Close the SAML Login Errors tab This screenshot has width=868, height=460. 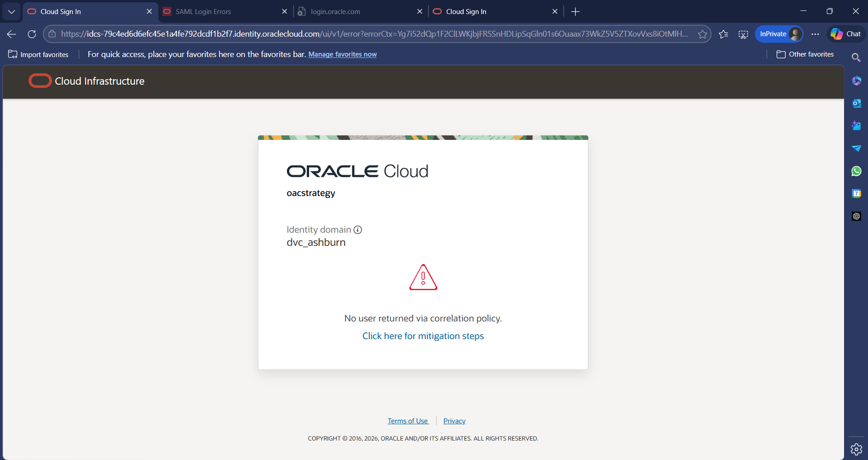tap(284, 12)
